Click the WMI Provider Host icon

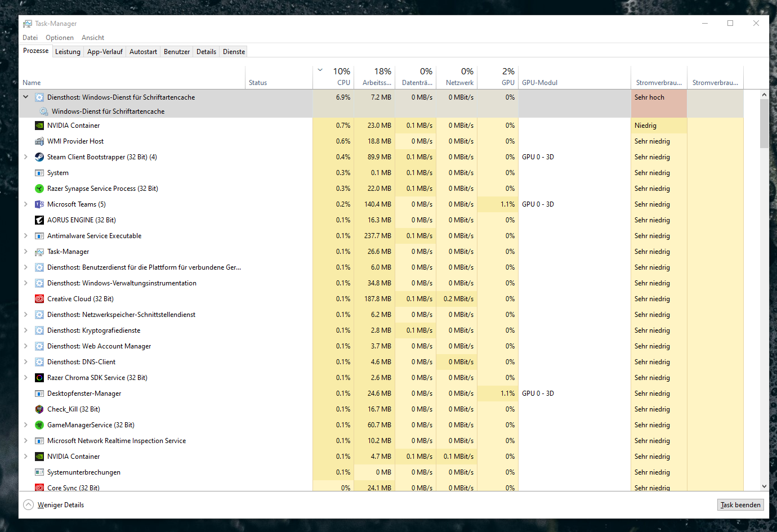39,141
